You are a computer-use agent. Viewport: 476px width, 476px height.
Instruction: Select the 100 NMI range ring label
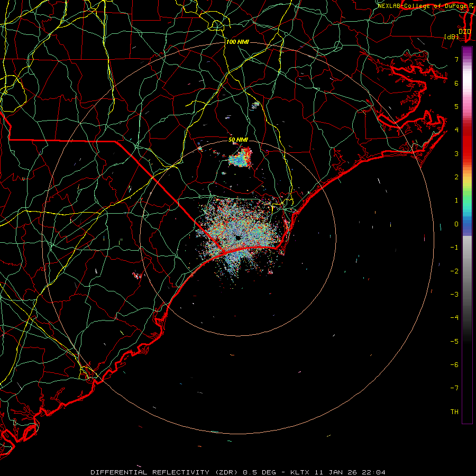tap(237, 42)
